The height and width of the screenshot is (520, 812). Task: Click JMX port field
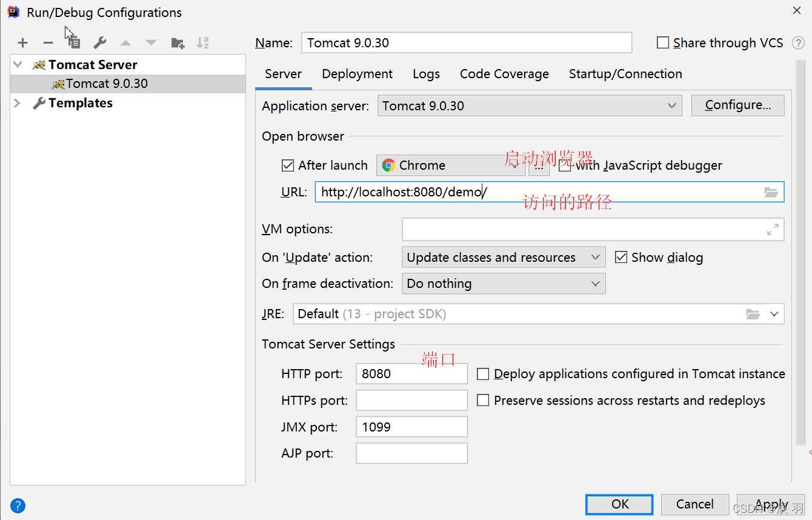[x=411, y=427]
